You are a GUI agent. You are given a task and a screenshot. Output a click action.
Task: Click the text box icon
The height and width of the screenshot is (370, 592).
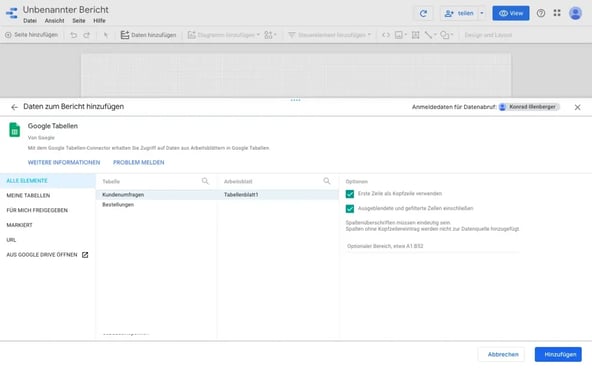[415, 35]
